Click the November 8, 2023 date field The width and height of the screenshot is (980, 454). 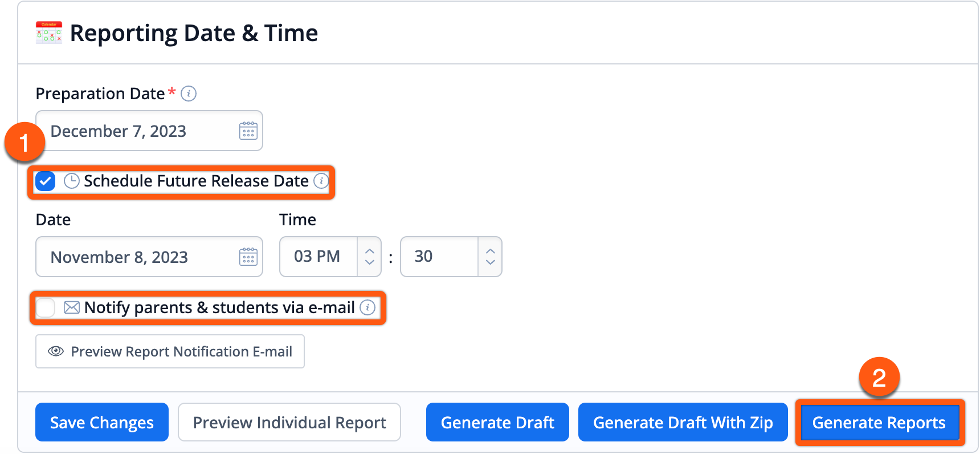tap(149, 257)
